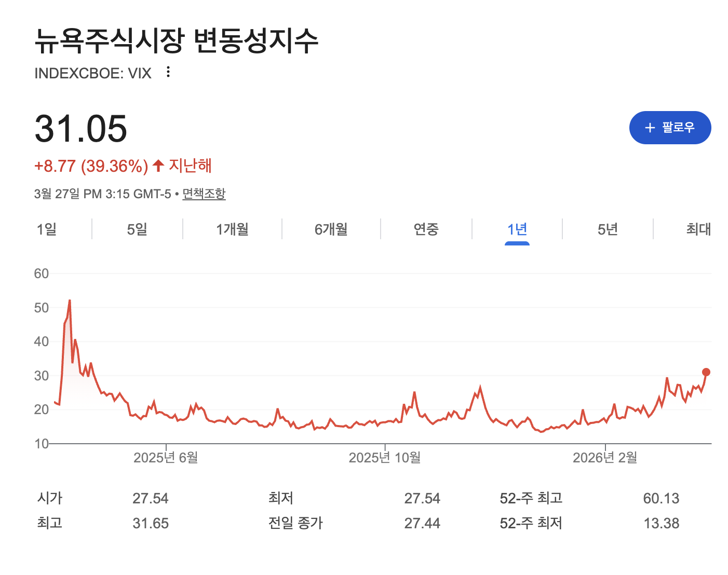728x575 pixels.
Task: Switch to the 연중 tab
Action: 426,229
